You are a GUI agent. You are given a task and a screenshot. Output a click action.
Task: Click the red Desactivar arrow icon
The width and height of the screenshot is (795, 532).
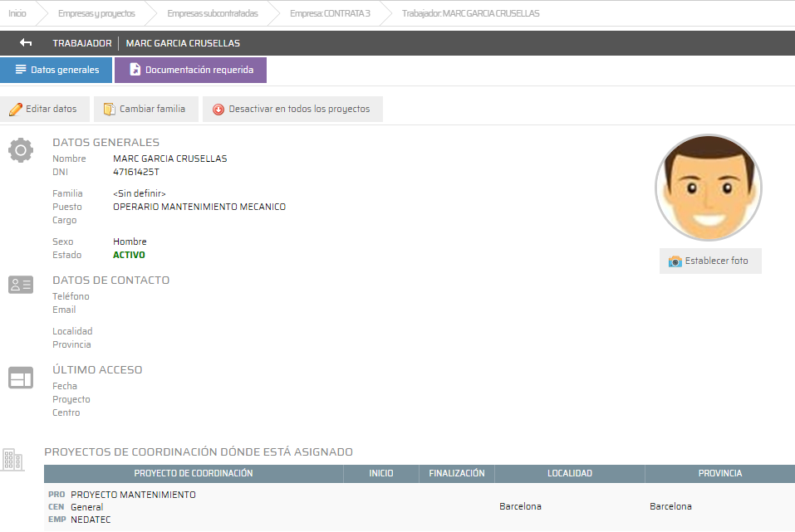tap(218, 110)
